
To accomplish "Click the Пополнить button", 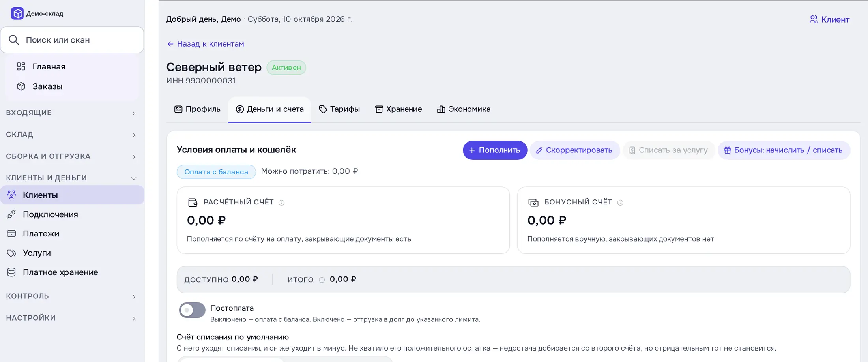I will pyautogui.click(x=495, y=150).
